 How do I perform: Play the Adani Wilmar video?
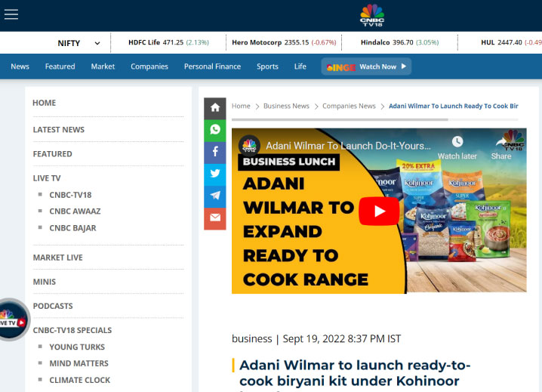click(x=379, y=211)
